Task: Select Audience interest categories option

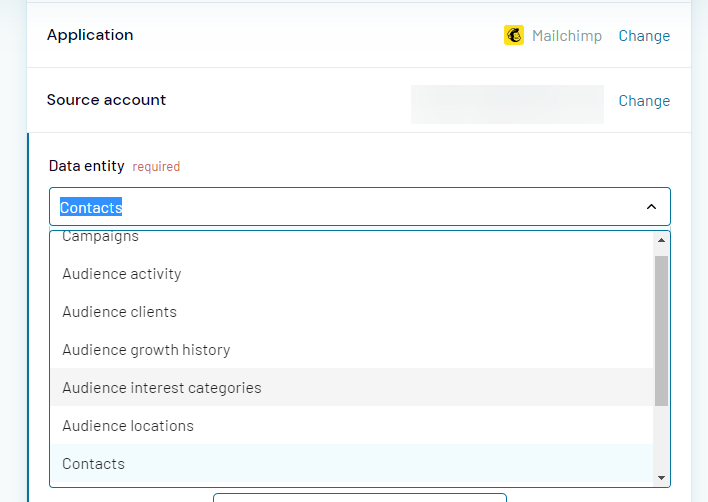Action: coord(162,388)
